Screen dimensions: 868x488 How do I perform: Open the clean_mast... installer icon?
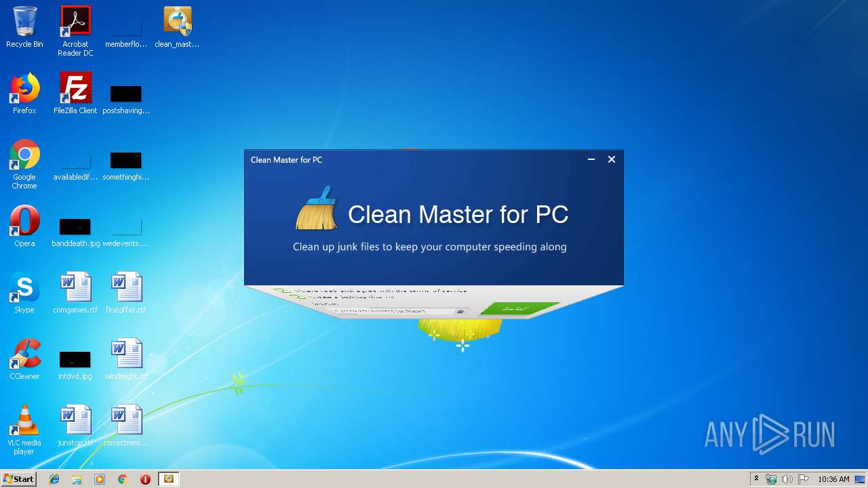(x=177, y=27)
